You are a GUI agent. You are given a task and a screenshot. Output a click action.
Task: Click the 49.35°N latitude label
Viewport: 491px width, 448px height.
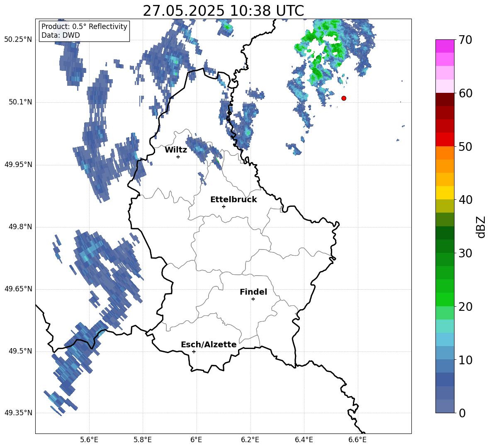18,413
